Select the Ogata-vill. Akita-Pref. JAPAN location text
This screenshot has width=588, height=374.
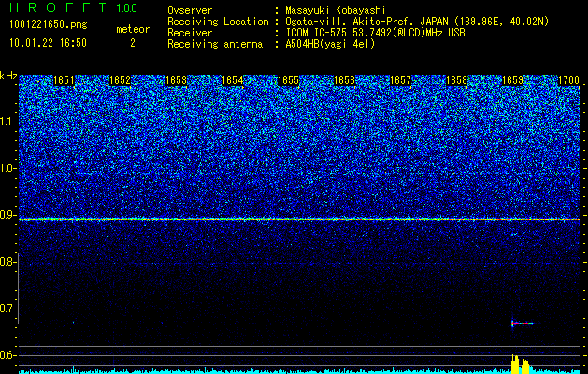coord(417,22)
